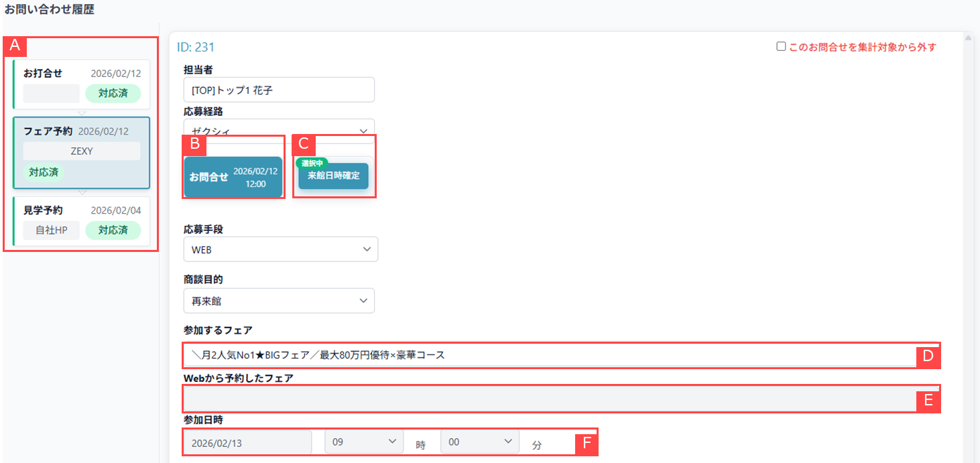
Task: Click the お問合せ status button
Action: point(233,178)
